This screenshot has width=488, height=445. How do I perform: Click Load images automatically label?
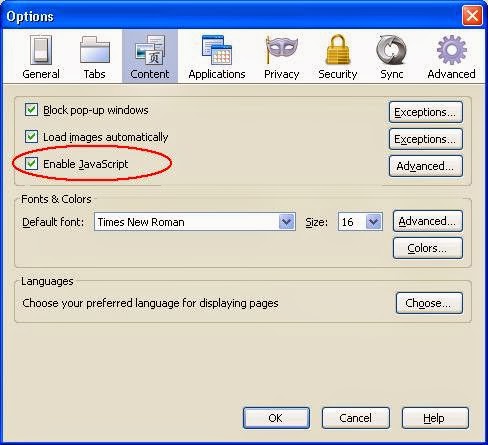click(x=106, y=137)
